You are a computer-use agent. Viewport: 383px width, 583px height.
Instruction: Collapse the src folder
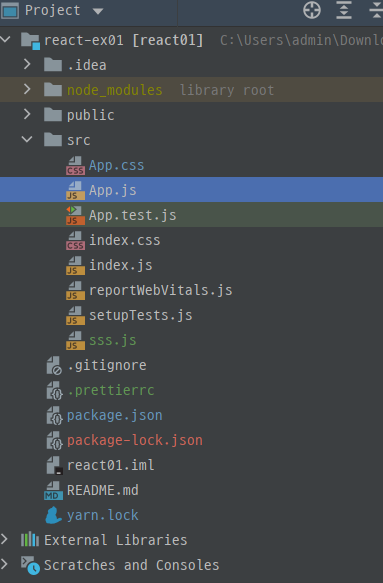(27, 139)
